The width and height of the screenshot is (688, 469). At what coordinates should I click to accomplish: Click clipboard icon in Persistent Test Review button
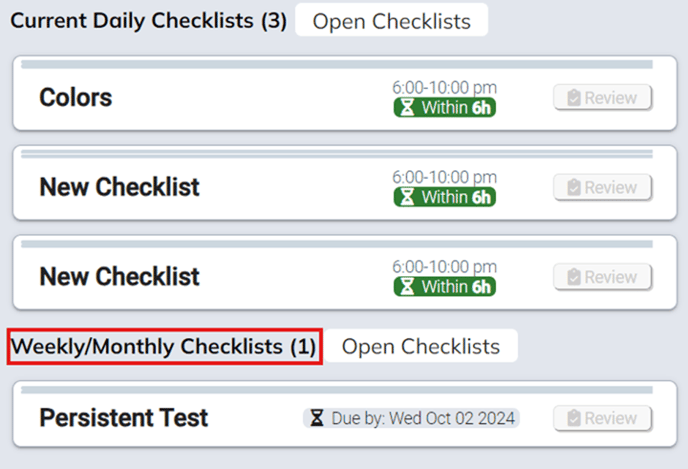point(573,418)
